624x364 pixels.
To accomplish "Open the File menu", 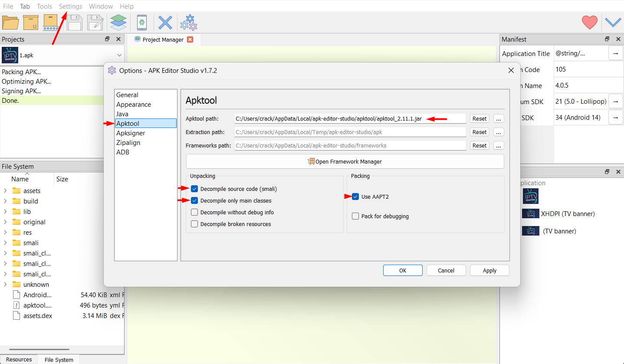I will [x=8, y=6].
